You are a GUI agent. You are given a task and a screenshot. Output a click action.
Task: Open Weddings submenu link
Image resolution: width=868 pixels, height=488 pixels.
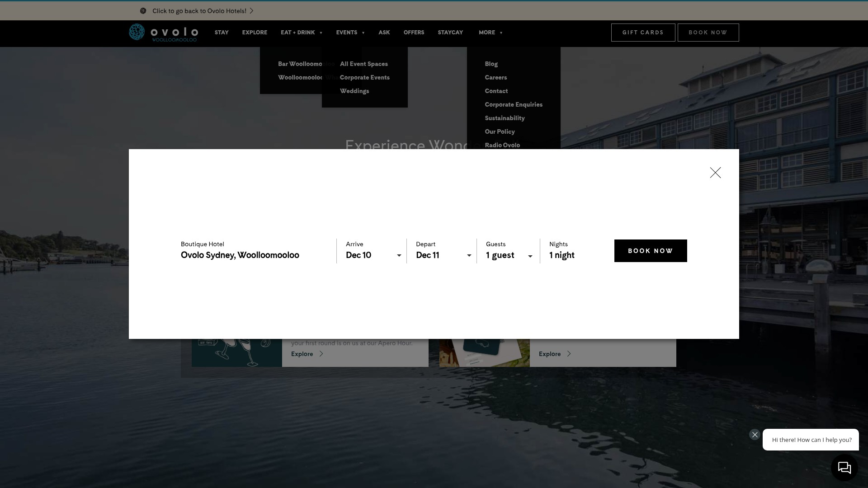[x=354, y=91]
